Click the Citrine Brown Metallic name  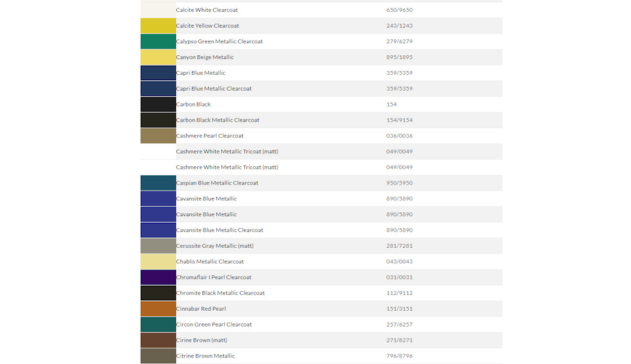pyautogui.click(x=205, y=356)
